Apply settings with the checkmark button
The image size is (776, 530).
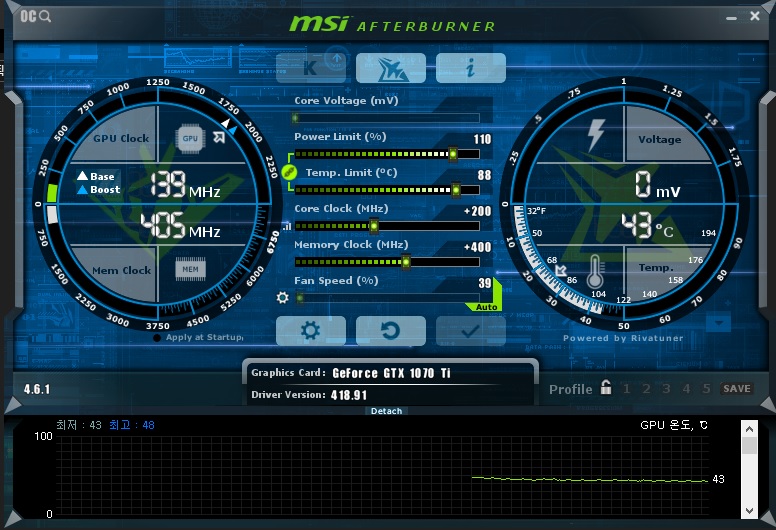471,331
